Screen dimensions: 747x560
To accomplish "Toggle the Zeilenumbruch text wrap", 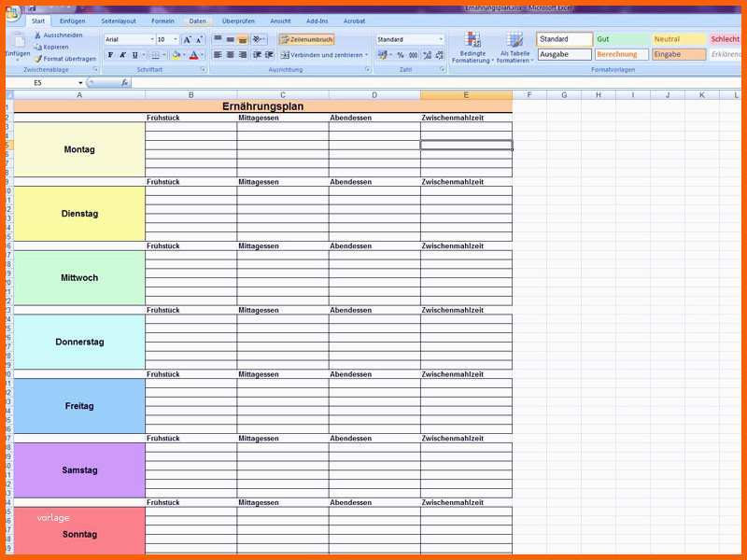I will click(x=306, y=40).
